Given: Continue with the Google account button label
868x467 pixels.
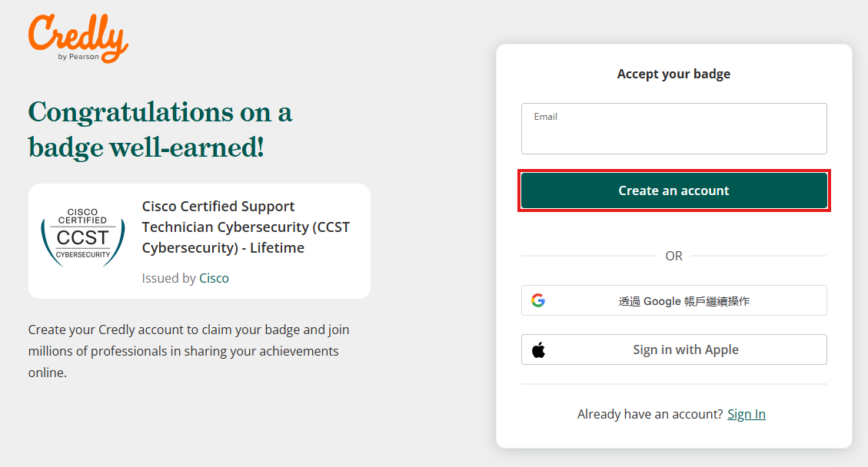Looking at the screenshot, I should tap(683, 301).
